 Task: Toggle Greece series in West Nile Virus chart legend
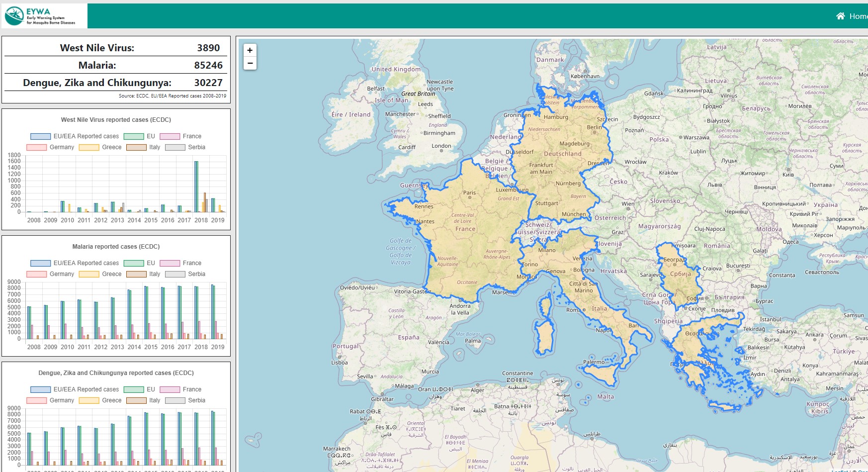(x=100, y=147)
